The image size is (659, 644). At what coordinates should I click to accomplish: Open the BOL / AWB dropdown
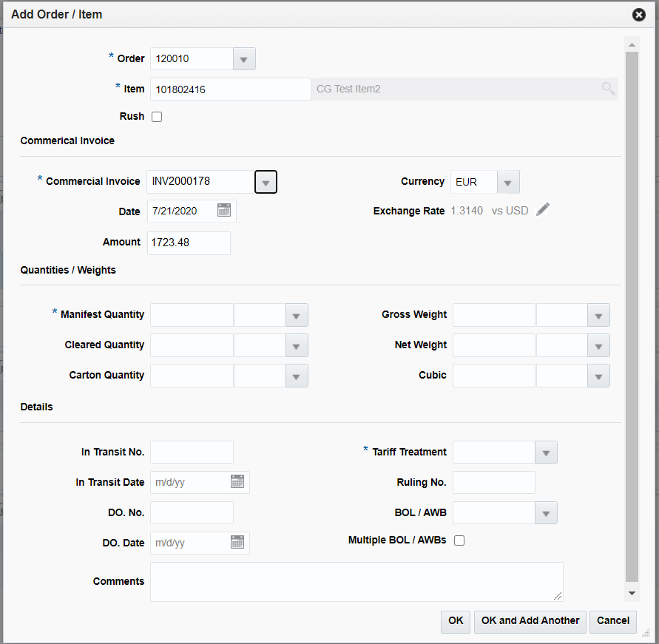click(x=546, y=512)
